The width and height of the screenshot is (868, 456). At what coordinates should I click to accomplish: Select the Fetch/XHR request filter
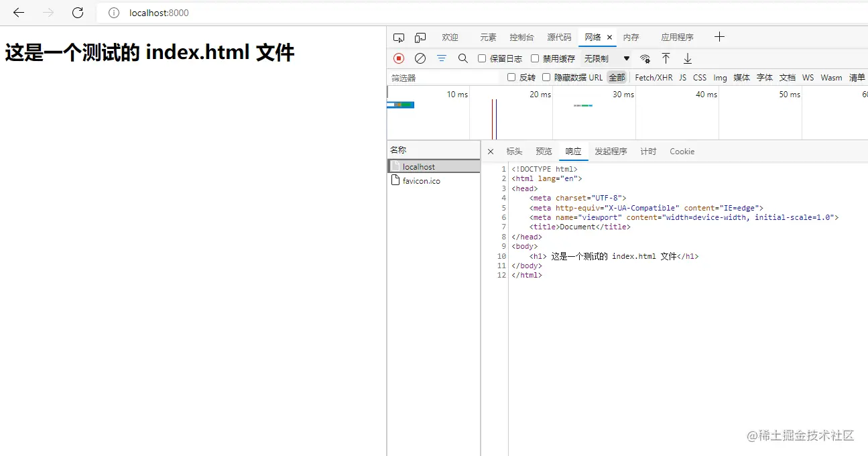tap(654, 77)
